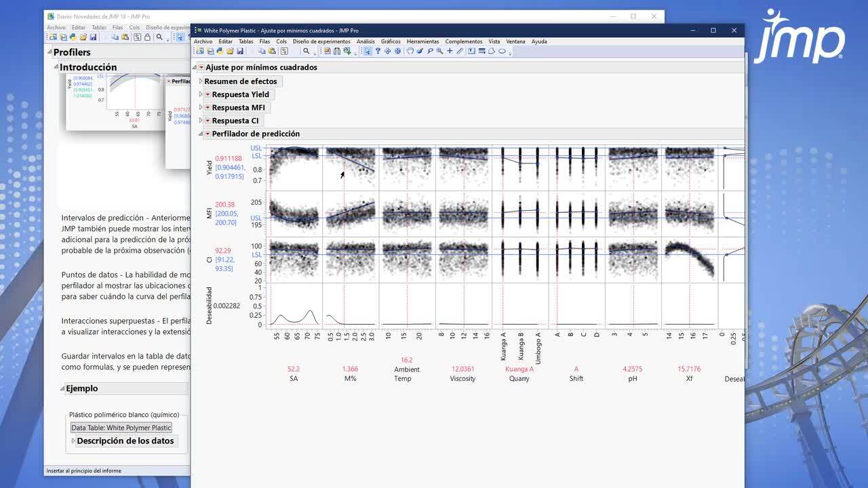The width and height of the screenshot is (868, 488).
Task: Open red triangle menu for Respuesta Yield
Action: click(208, 95)
